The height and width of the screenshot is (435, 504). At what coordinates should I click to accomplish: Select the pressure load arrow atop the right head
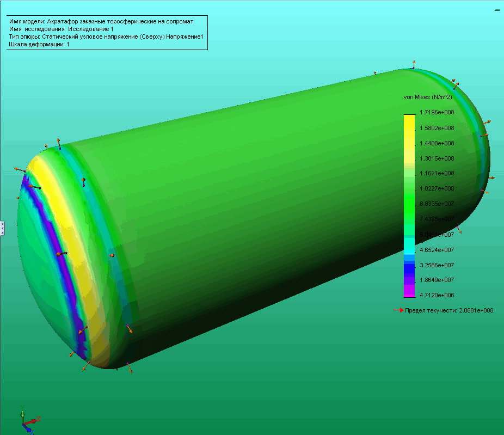coord(414,64)
